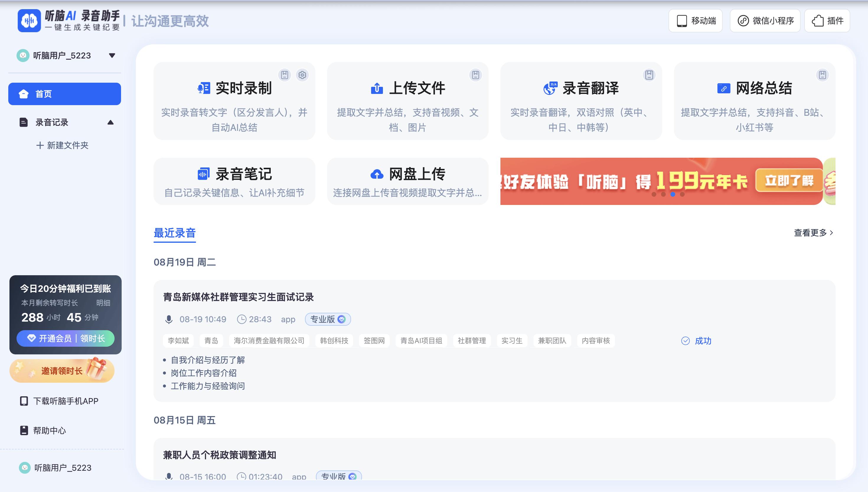Image resolution: width=868 pixels, height=492 pixels.
Task: Click the 网盘上传 cloud upload icon
Action: pos(377,174)
